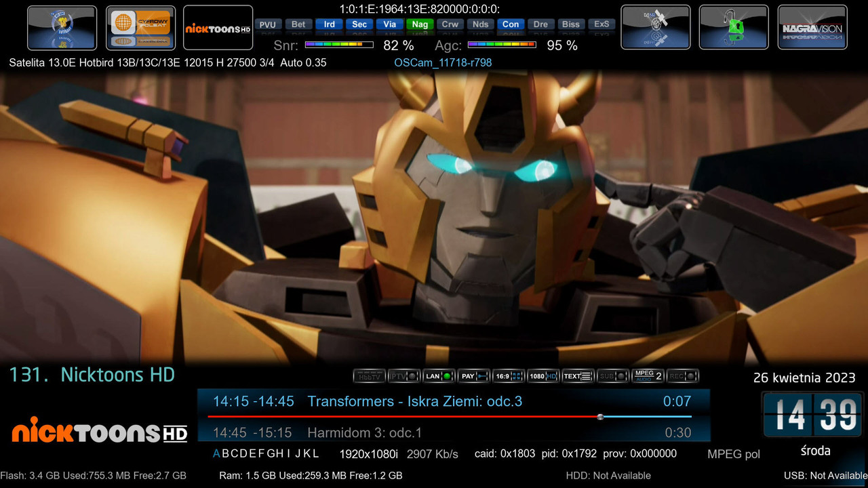
Task: Click the HbbTV status icon
Action: tap(370, 376)
